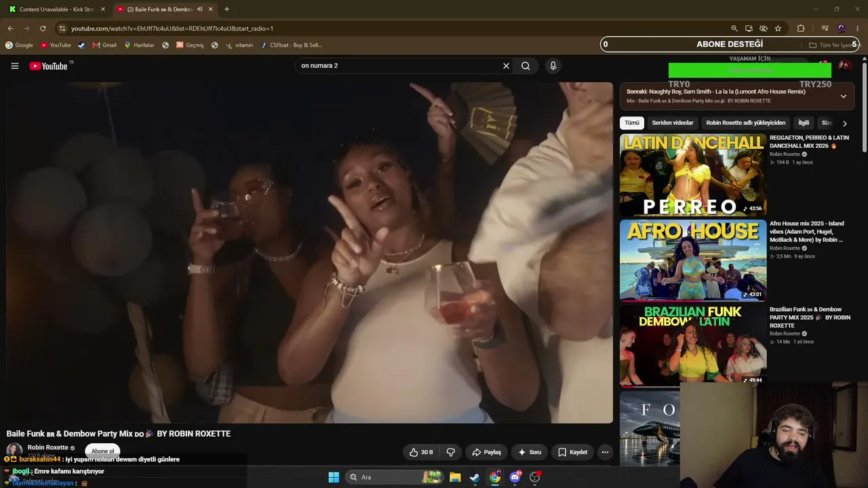Open more actions three-dot button under video
This screenshot has height=488, width=868.
click(605, 452)
